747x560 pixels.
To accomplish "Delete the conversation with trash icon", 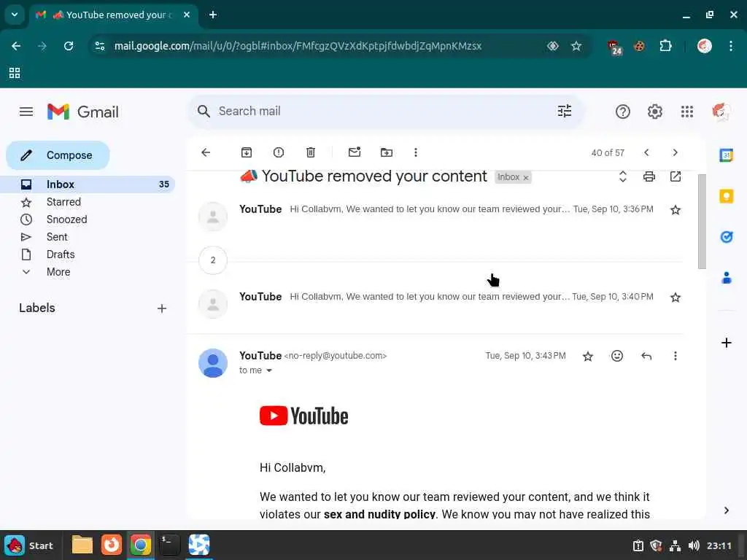I will point(311,152).
